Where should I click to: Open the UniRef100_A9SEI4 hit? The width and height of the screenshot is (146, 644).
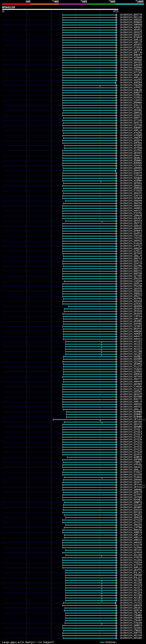tap(131, 75)
